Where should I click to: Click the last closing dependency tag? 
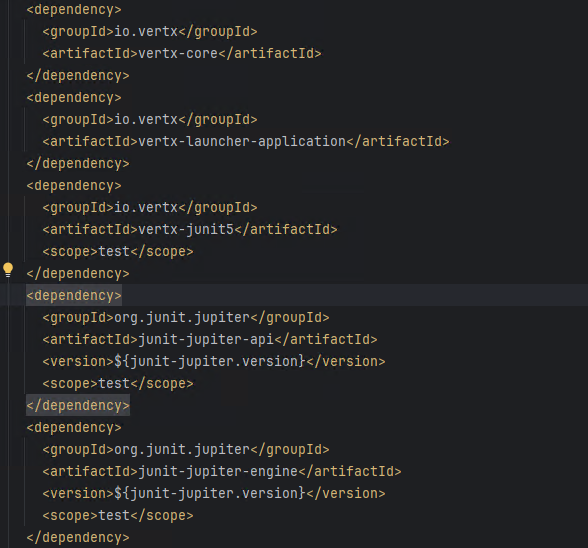78,537
